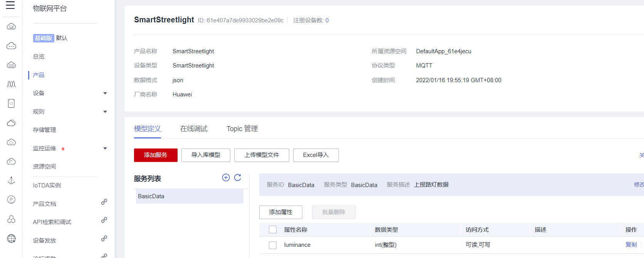Click the 导入库模型 button

point(206,155)
